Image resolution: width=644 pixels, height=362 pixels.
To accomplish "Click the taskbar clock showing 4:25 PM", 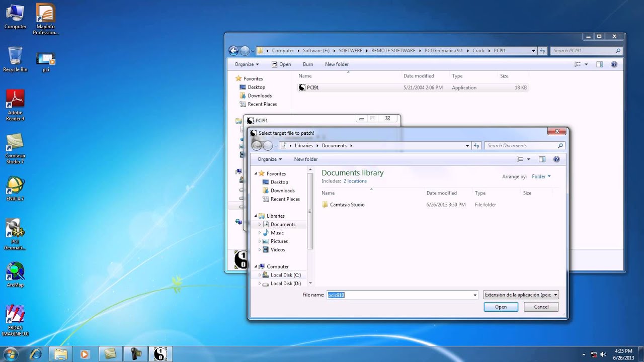I will coord(623,354).
